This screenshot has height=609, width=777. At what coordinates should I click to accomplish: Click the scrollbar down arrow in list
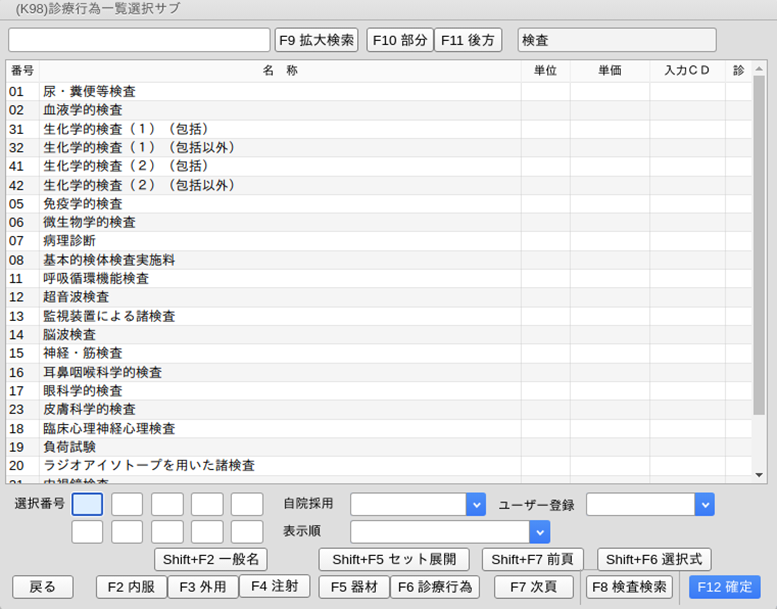[759, 475]
